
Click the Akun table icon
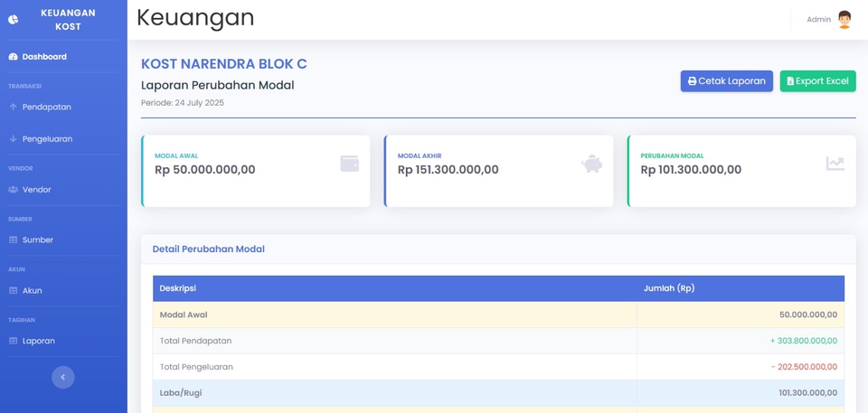(13, 291)
